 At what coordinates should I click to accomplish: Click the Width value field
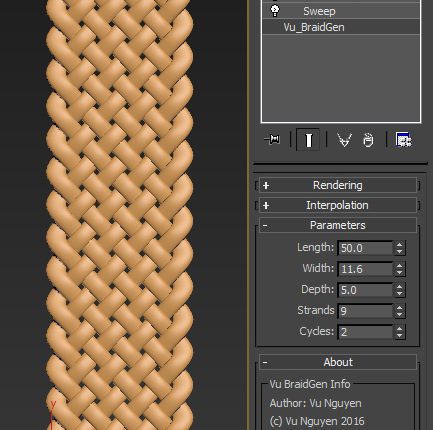click(365, 269)
